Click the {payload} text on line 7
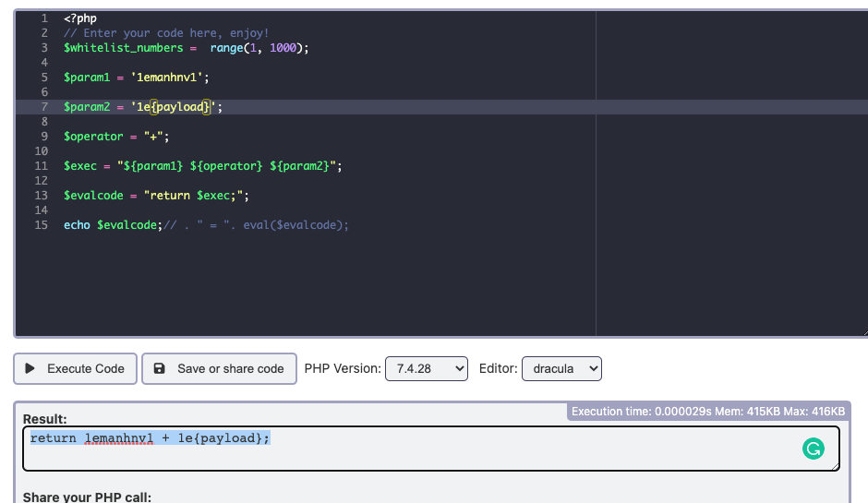The image size is (868, 503). (x=180, y=107)
